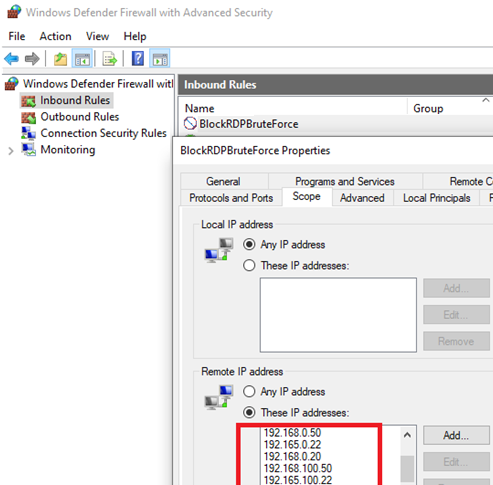Select remote IP 192.165.100.22
This screenshot has height=485, width=493.
(x=298, y=480)
